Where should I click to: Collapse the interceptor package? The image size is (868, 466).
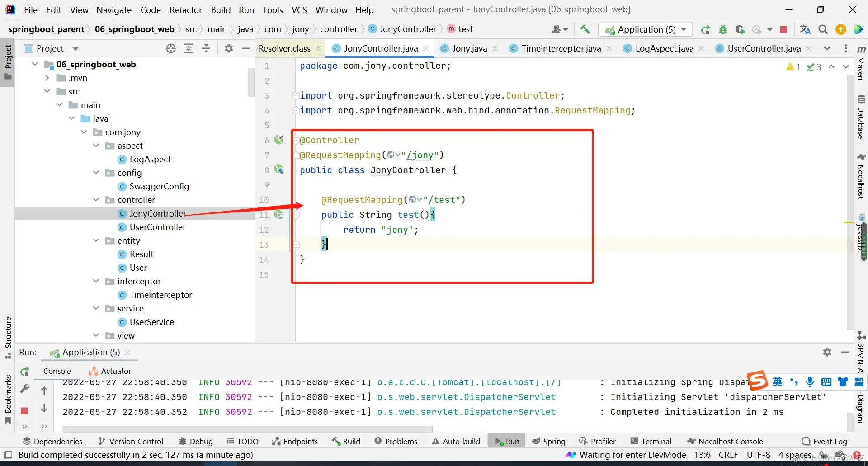[x=96, y=281]
